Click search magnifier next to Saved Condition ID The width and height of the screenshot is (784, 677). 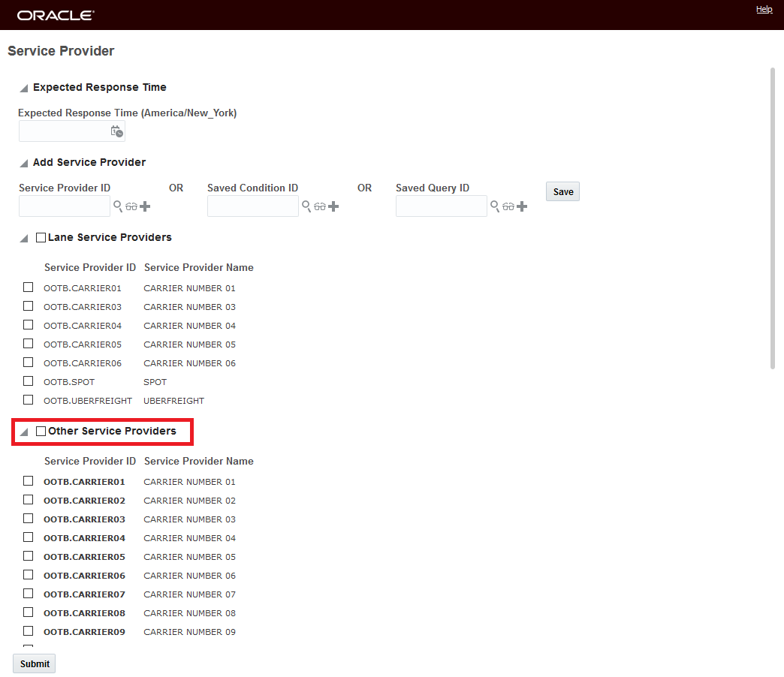coord(306,206)
